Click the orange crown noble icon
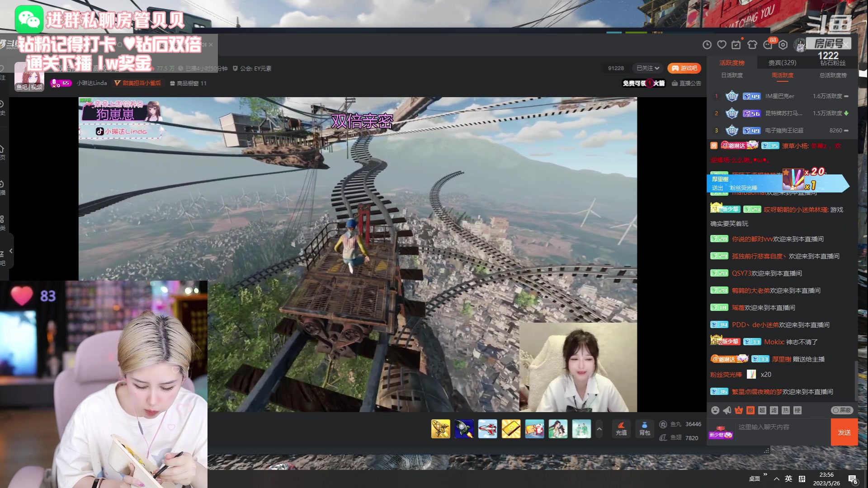 pyautogui.click(x=739, y=410)
